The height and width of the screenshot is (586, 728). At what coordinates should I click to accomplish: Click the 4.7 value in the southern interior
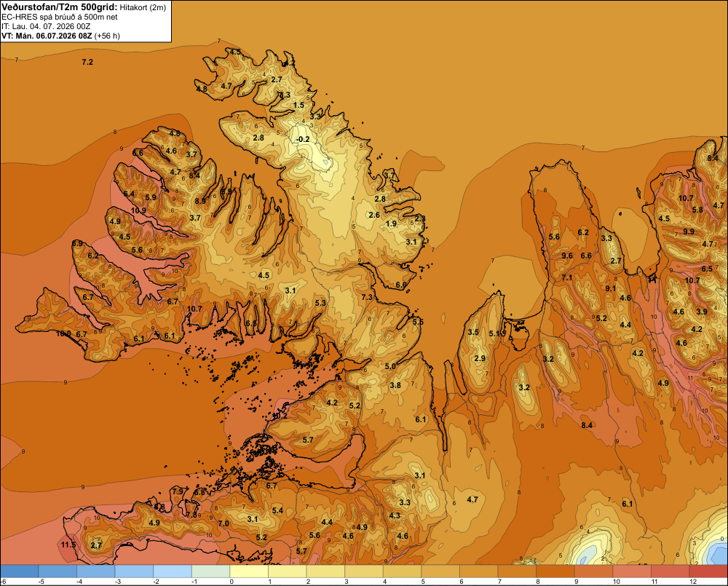tap(472, 499)
